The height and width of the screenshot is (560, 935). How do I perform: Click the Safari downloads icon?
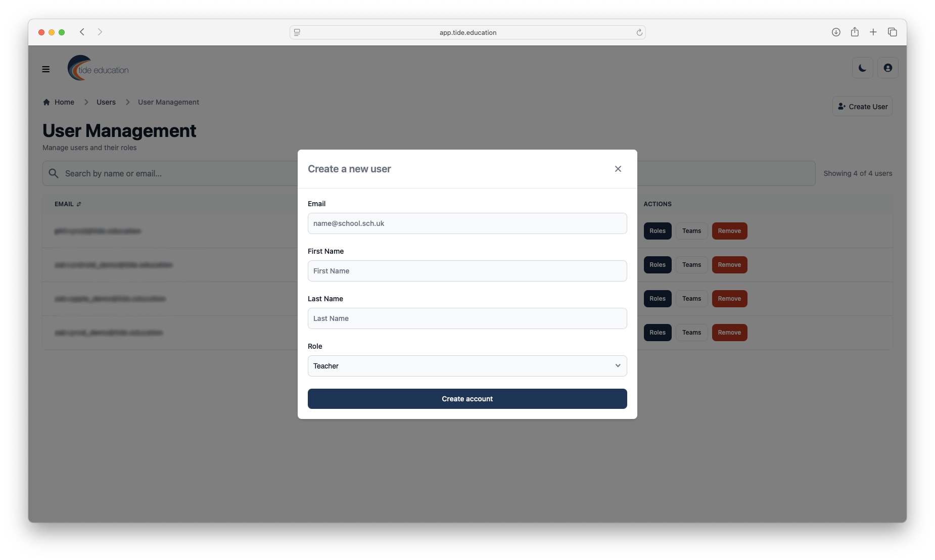pyautogui.click(x=836, y=32)
